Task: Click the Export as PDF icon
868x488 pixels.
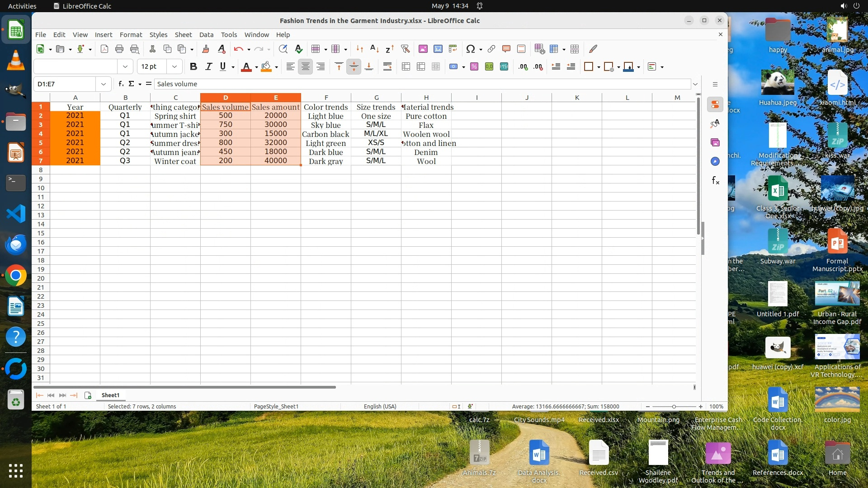Action: pos(104,49)
